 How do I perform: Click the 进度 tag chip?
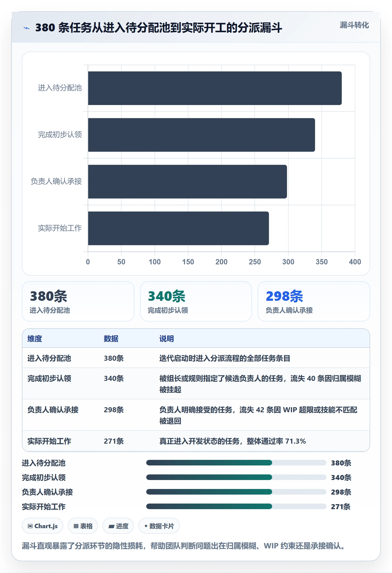tap(118, 526)
